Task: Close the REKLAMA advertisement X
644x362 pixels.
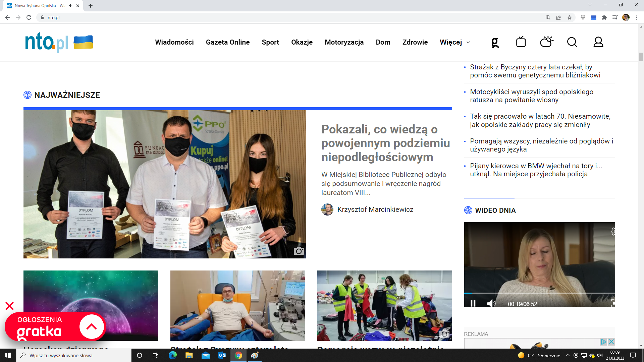Action: tap(611, 342)
